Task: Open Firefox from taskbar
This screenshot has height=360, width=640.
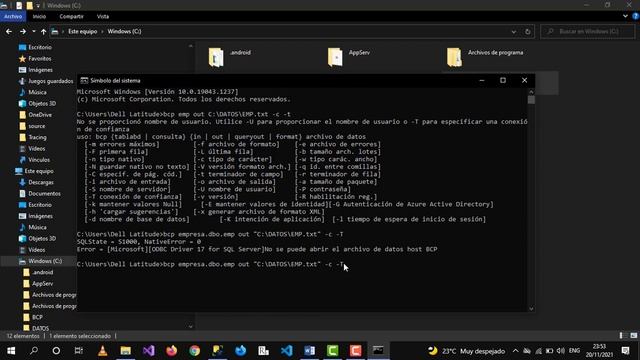Action: 171,351
